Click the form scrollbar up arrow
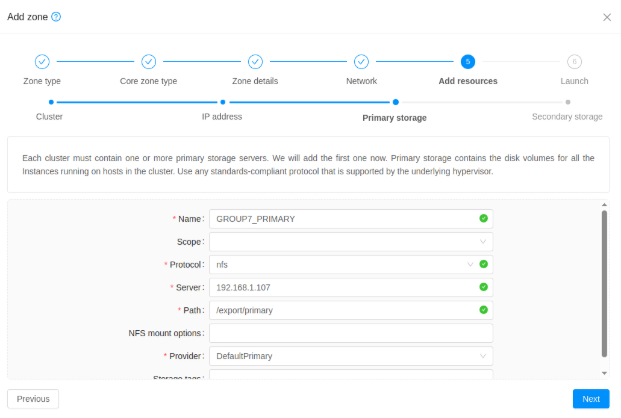This screenshot has width=621, height=418. point(604,205)
